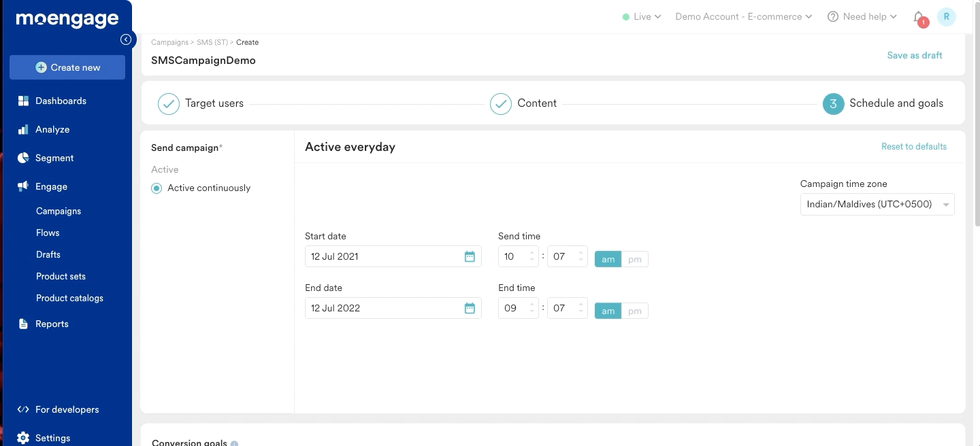Open the Need help menu
Screen dimensions: 980x446
pyautogui.click(x=862, y=16)
